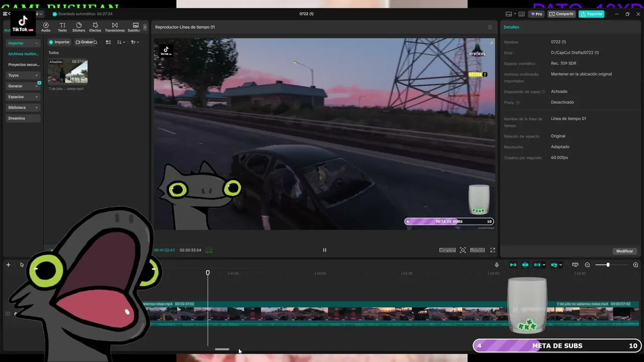Add a new timeline with plus icon
Viewport: 644px width, 362px height.
pyautogui.click(x=8, y=265)
